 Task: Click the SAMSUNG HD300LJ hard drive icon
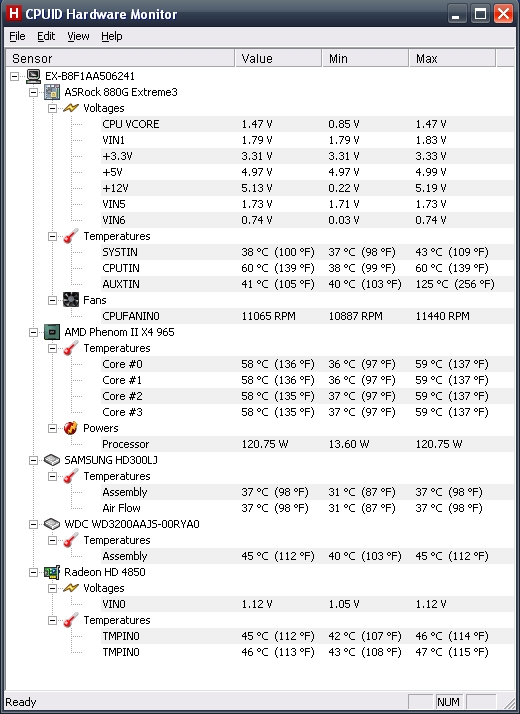coord(52,460)
